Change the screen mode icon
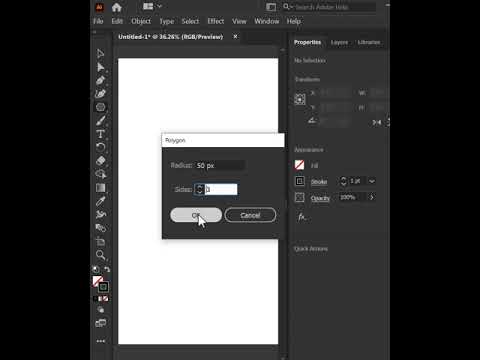The image size is (480, 360). pos(101,323)
